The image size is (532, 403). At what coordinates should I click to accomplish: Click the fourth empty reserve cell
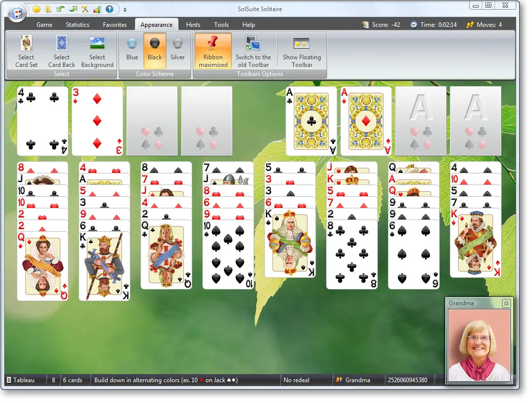coord(207,121)
